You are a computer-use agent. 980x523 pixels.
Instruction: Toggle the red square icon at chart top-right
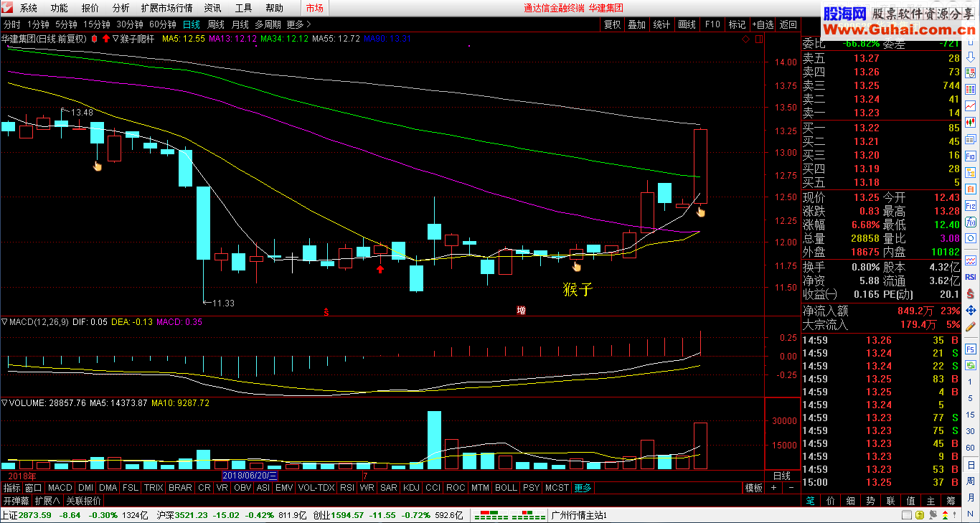pos(758,39)
